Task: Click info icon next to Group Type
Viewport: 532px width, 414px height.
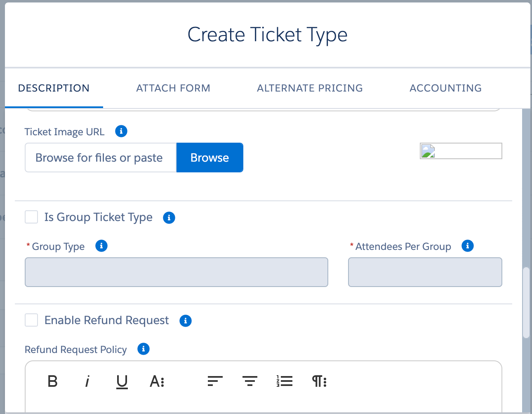Action: click(x=101, y=246)
